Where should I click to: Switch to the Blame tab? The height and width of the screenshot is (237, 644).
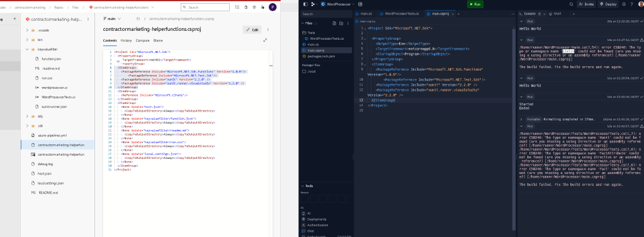click(x=158, y=41)
